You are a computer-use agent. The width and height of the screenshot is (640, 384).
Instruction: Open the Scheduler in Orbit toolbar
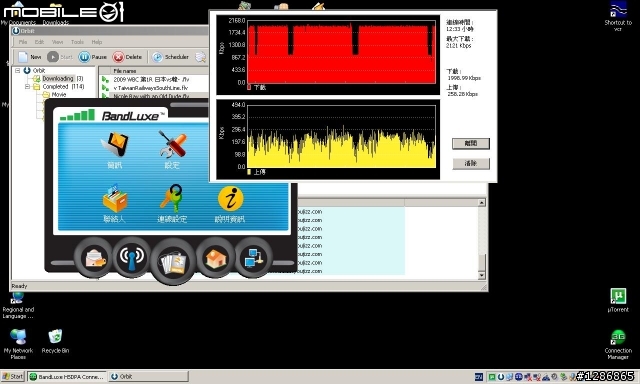(x=171, y=57)
